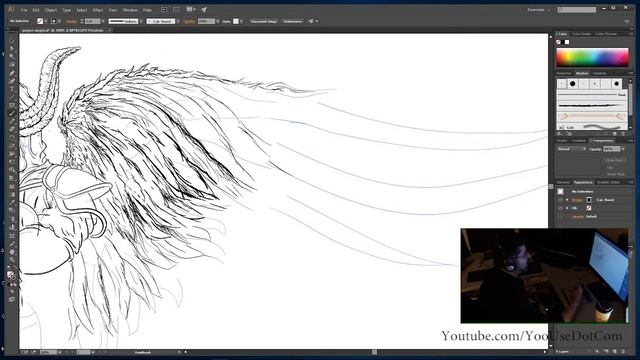Expand the Fill row in Appearance panel
The width and height of the screenshot is (640, 360).
click(x=567, y=208)
